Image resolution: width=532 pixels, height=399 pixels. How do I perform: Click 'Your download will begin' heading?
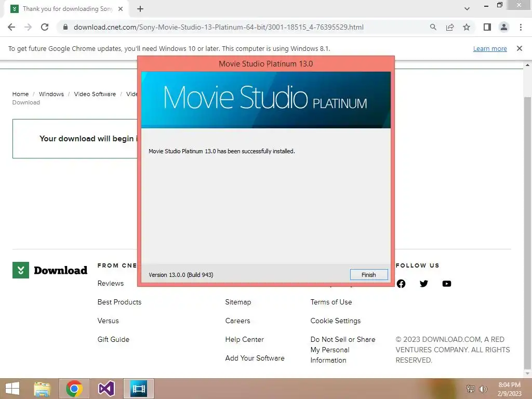pyautogui.click(x=88, y=138)
